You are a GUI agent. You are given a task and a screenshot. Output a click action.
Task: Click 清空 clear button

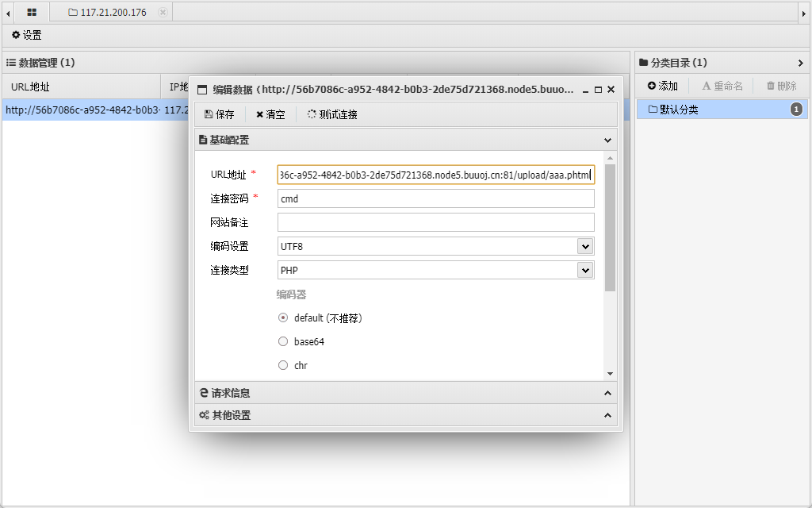pos(270,114)
